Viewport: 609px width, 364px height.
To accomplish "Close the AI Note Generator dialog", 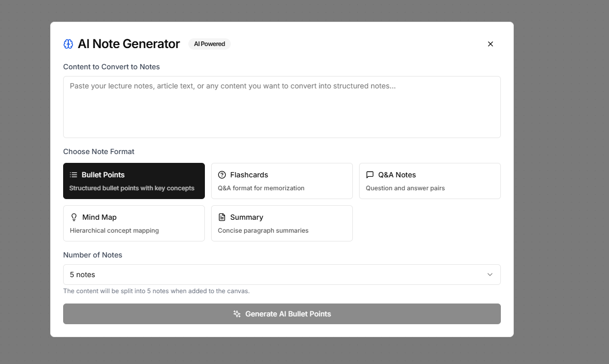I will tap(491, 44).
